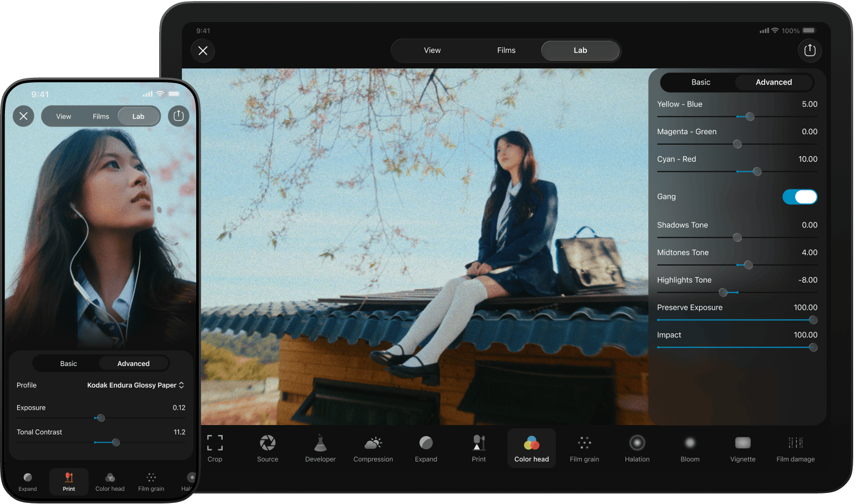Select the Vignette tool on tablet
This screenshot has width=862, height=504.
(743, 448)
